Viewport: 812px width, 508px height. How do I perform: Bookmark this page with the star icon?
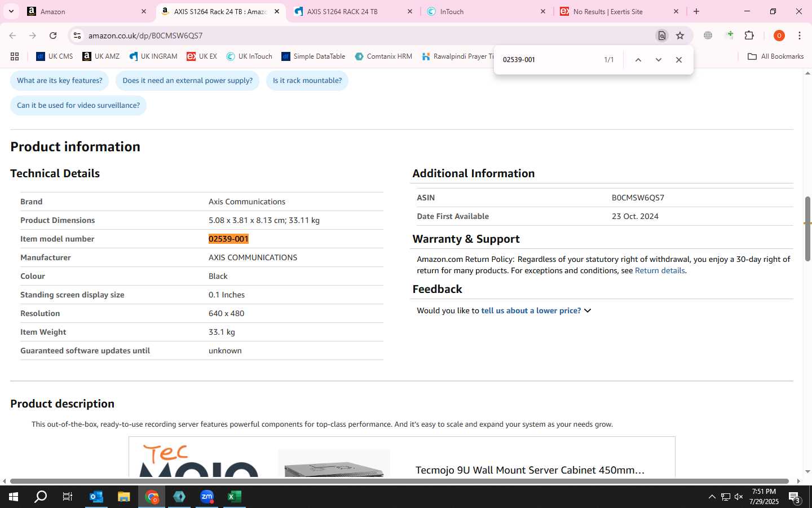pos(680,36)
